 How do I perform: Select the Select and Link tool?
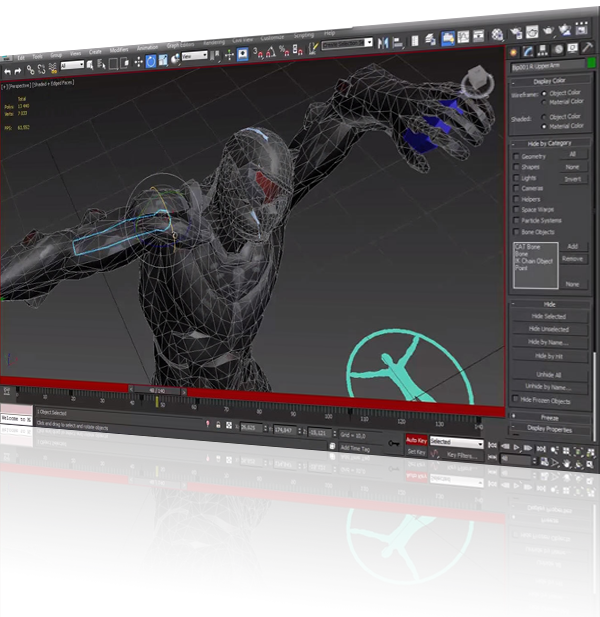pyautogui.click(x=30, y=70)
